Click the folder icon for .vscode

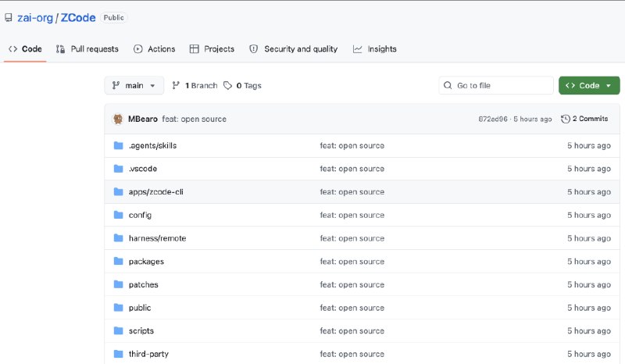click(x=119, y=169)
